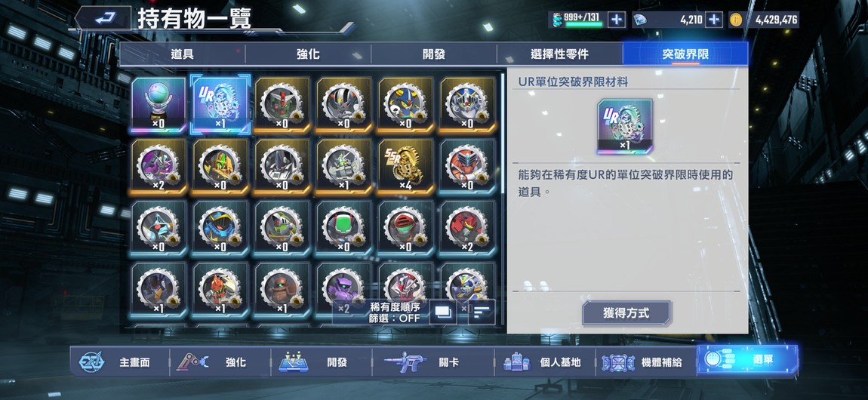This screenshot has height=400, width=868.
Task: Select the UR limit break material item
Action: pos(220,105)
